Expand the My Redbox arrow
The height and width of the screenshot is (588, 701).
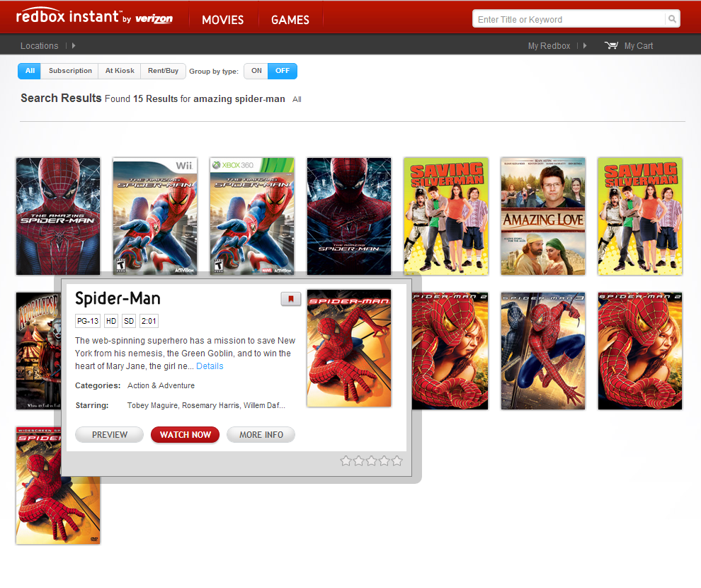583,45
